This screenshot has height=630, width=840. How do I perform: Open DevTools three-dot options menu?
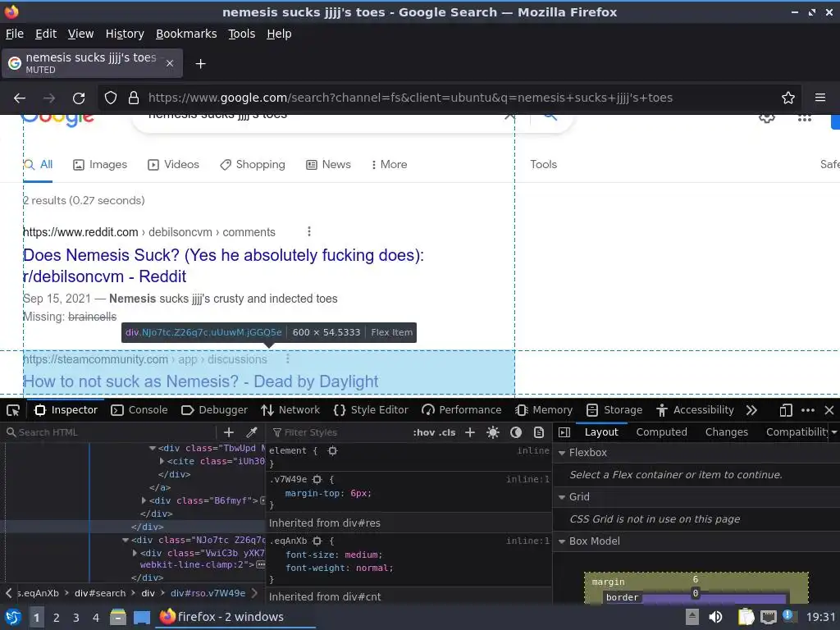click(x=808, y=410)
